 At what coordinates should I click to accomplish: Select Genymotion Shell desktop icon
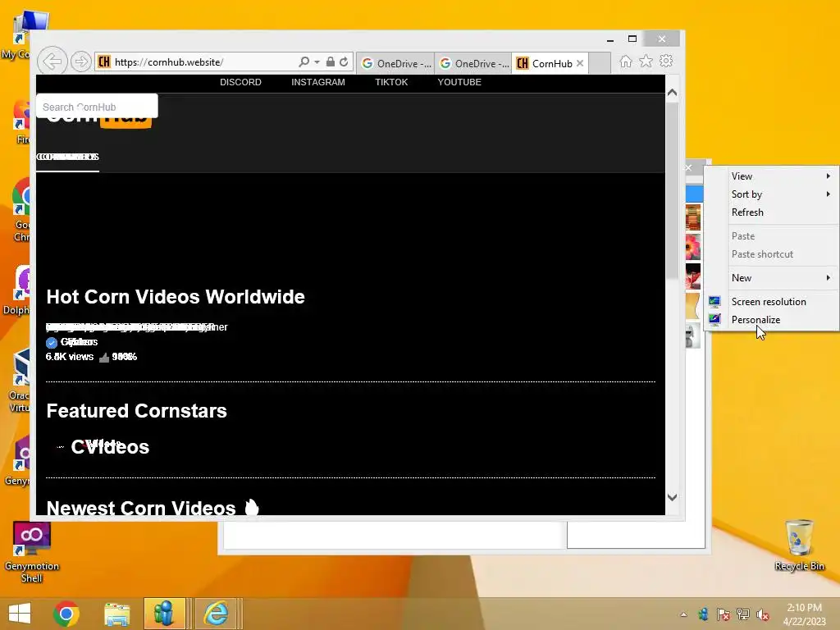tap(32, 553)
